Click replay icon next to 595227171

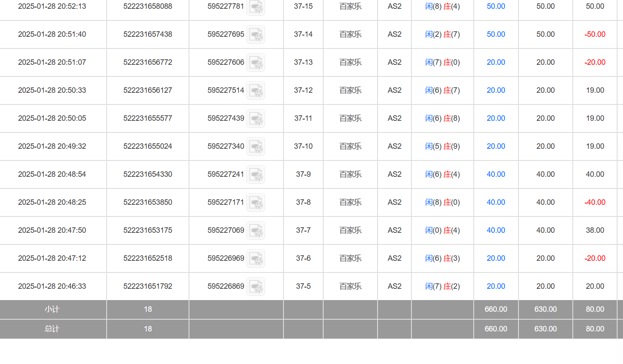click(255, 203)
